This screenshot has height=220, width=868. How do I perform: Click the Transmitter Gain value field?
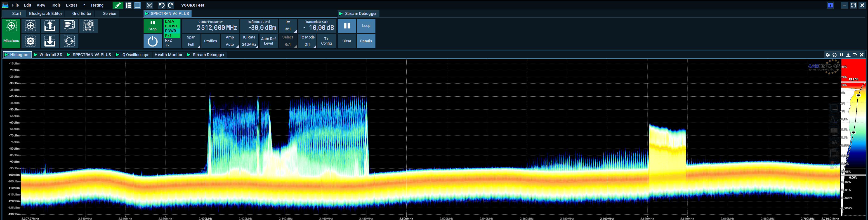click(x=317, y=26)
